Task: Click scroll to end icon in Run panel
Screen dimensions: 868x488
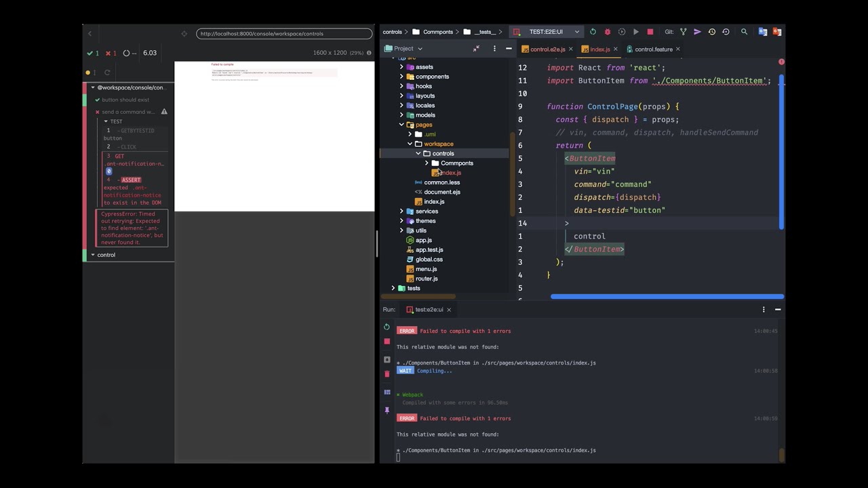Action: tap(387, 359)
